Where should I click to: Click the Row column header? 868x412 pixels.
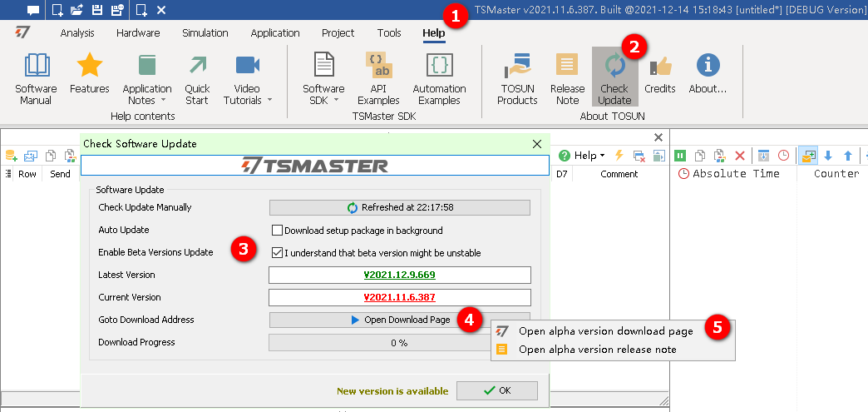click(27, 174)
